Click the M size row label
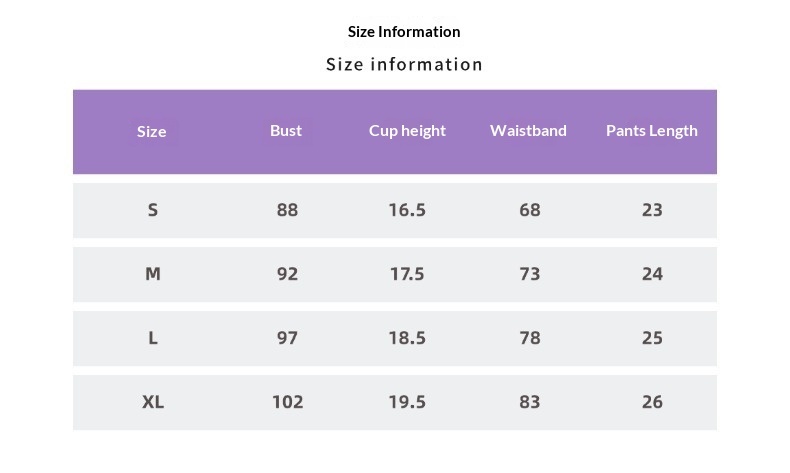Viewport: 790px width, 473px height. 153,274
